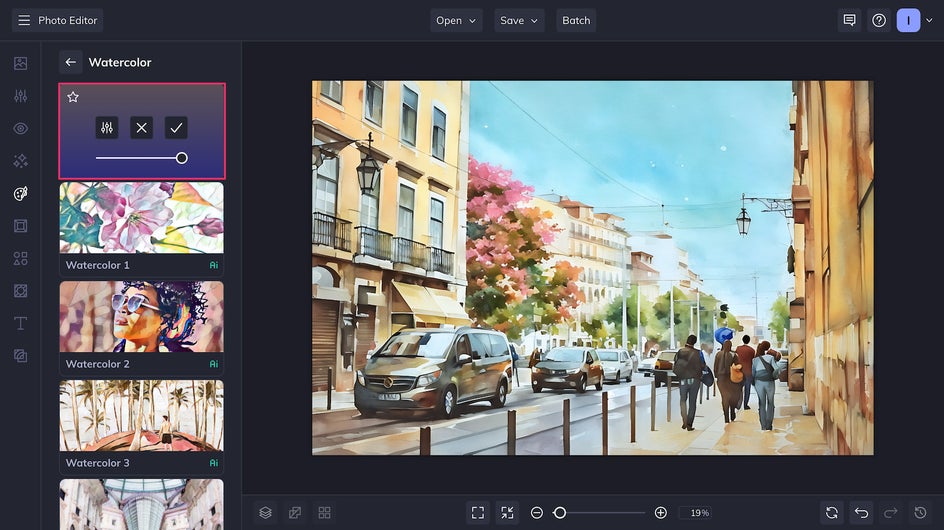Image resolution: width=944 pixels, height=530 pixels.
Task: Click the Batch button in the top bar
Action: click(x=576, y=20)
